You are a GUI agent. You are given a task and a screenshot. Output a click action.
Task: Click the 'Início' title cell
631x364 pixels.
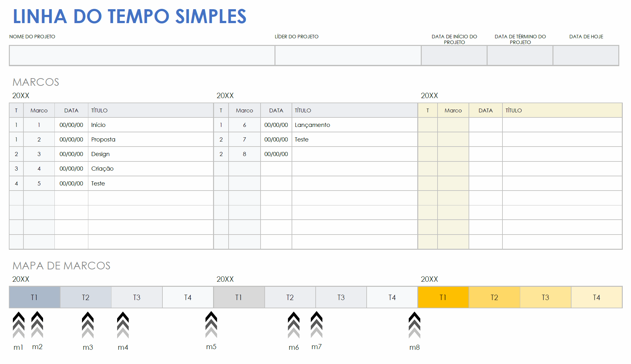151,125
